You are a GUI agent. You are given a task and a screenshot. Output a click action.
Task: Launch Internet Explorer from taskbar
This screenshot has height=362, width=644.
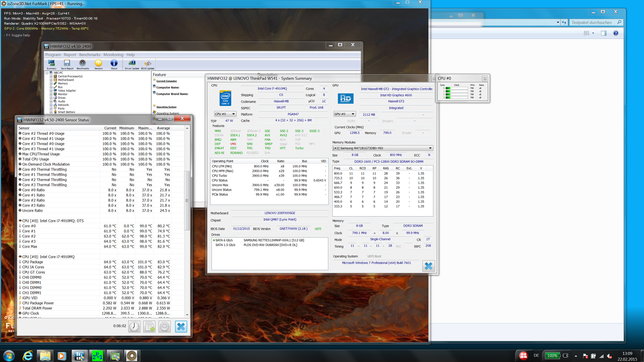click(28, 356)
